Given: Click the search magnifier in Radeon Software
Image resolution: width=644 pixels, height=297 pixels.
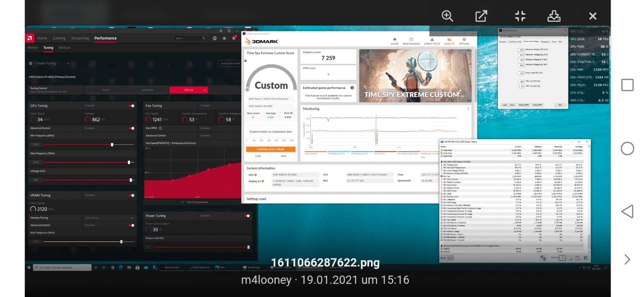Looking at the screenshot, I should click(204, 38).
